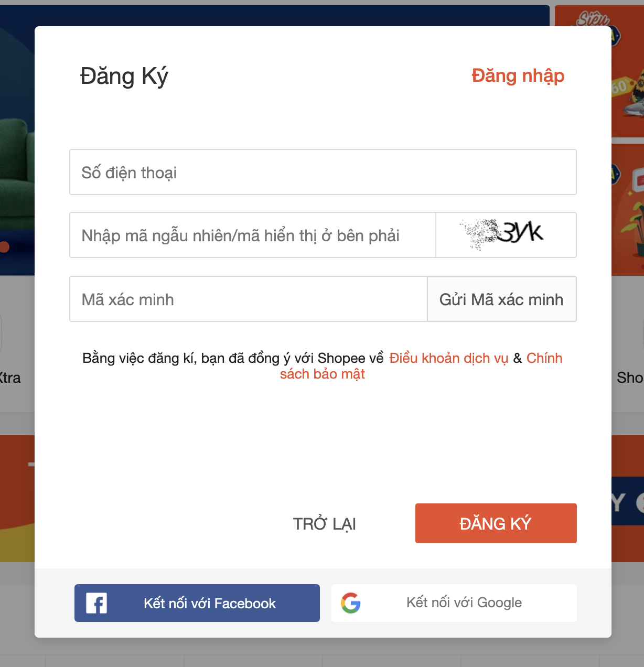The width and height of the screenshot is (644, 667).
Task: Go back with the TRỞ LẠI button
Action: tap(324, 523)
